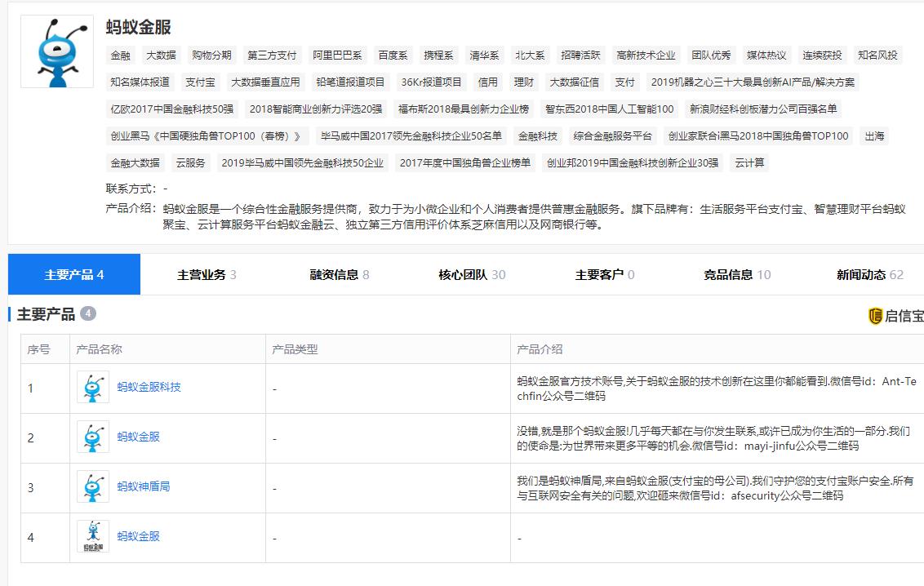Viewport: 924px width, 586px height.
Task: Click the 知名风投 tag
Action: 877,55
